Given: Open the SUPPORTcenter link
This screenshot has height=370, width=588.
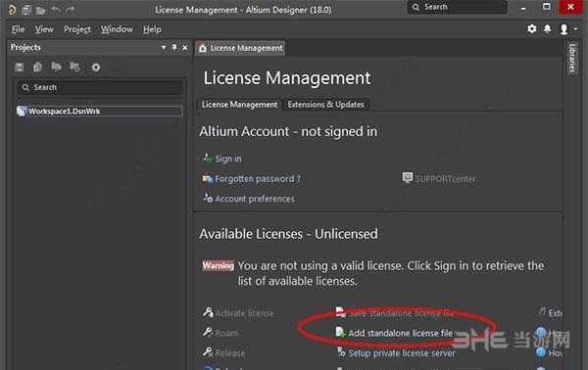Looking at the screenshot, I should pos(445,178).
